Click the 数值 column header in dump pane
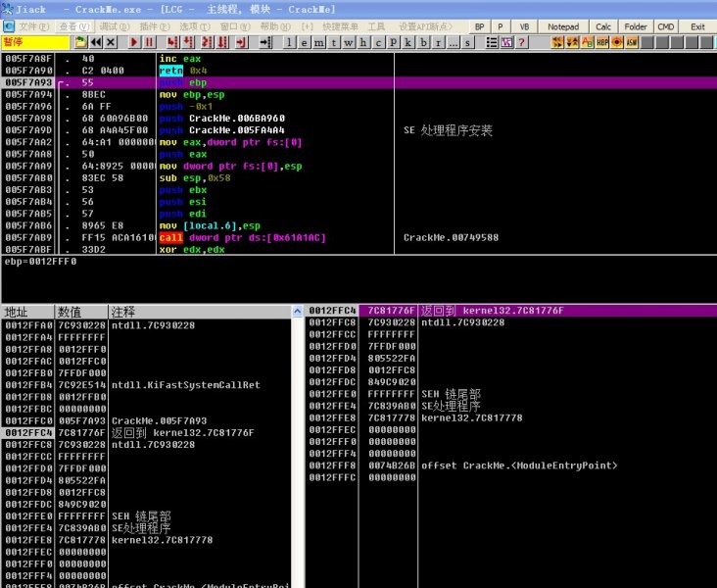This screenshot has height=588, width=717. pyautogui.click(x=81, y=312)
